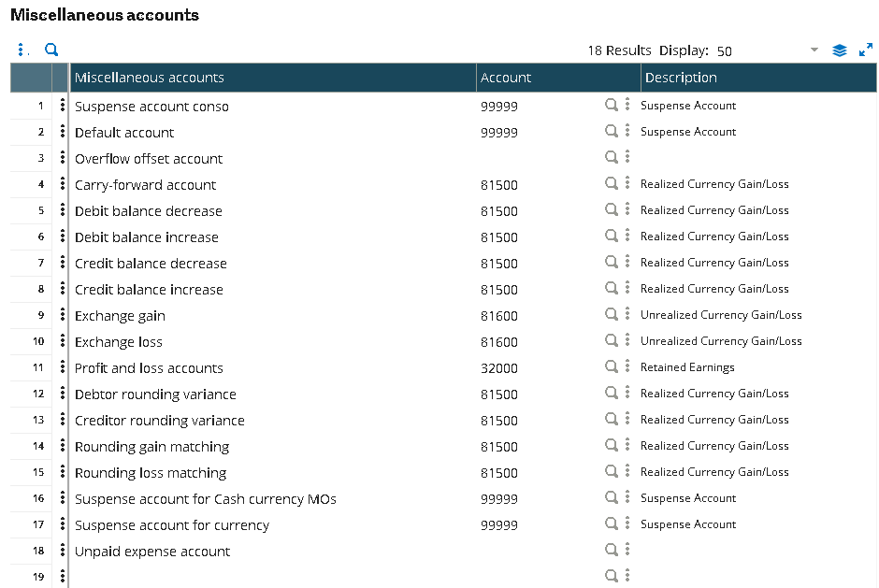Click account 32000 in row 11

(x=499, y=368)
